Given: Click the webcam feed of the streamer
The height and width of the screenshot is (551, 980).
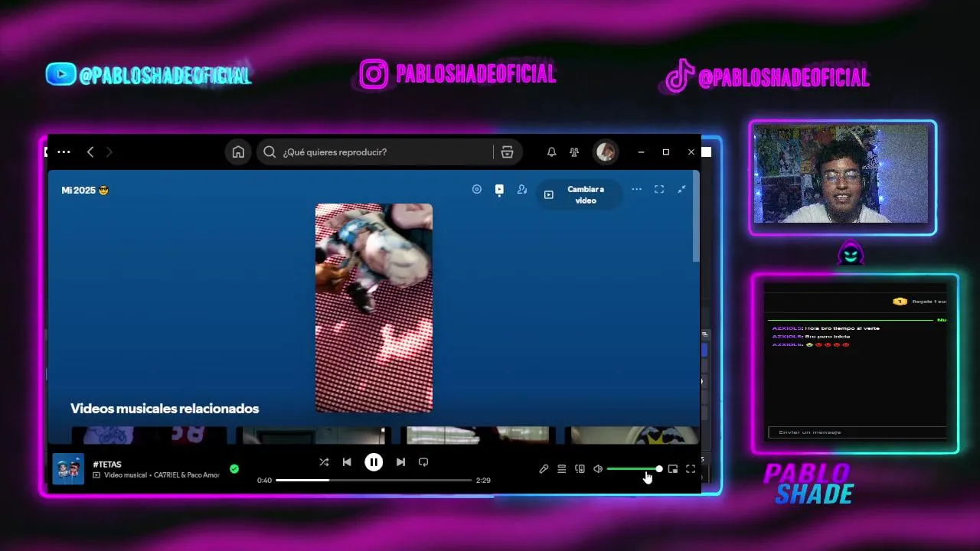Looking at the screenshot, I should click(842, 174).
